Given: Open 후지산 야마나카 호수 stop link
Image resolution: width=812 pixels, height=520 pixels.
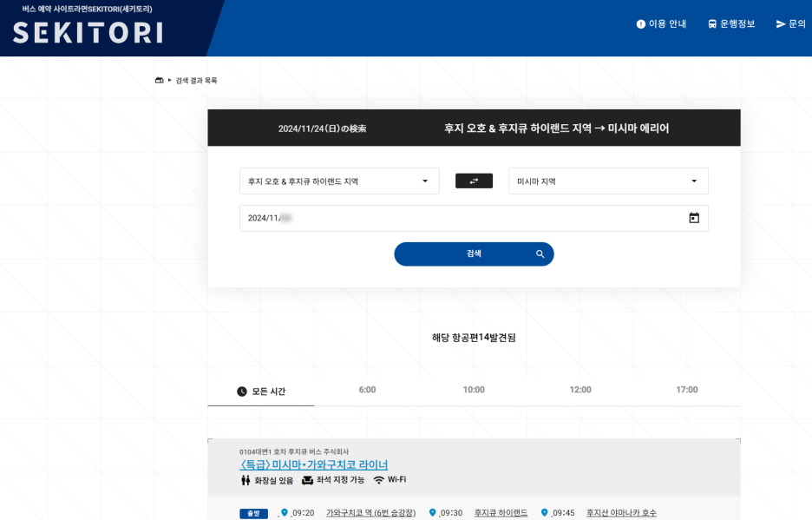Looking at the screenshot, I should [x=621, y=513].
